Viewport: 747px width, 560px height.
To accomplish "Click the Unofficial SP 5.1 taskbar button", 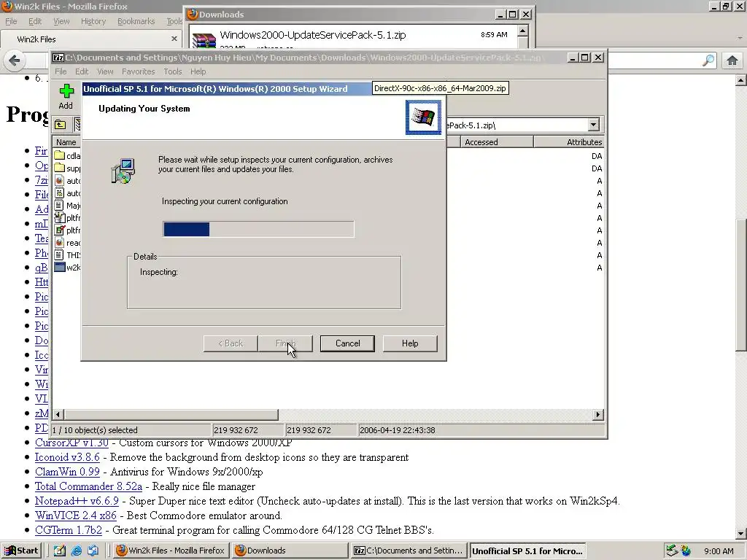I will click(527, 551).
